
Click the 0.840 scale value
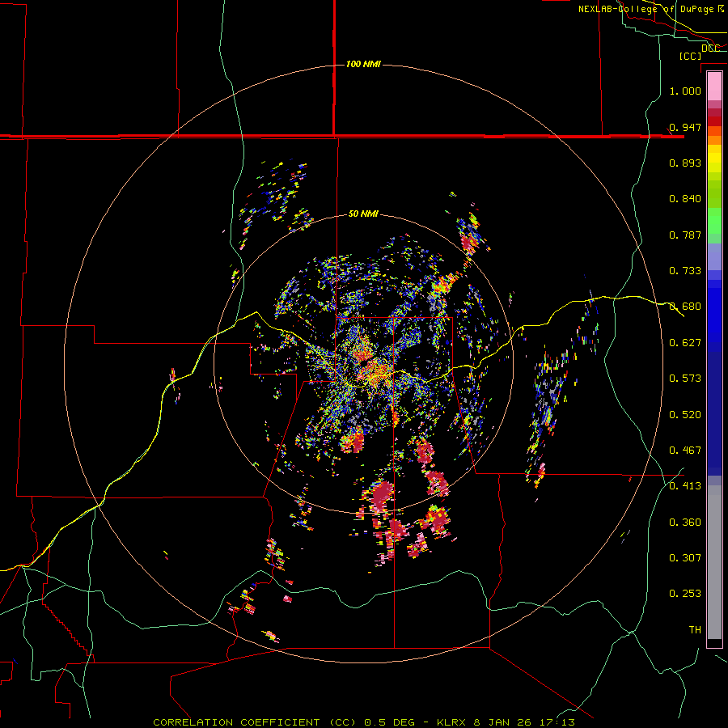point(685,199)
